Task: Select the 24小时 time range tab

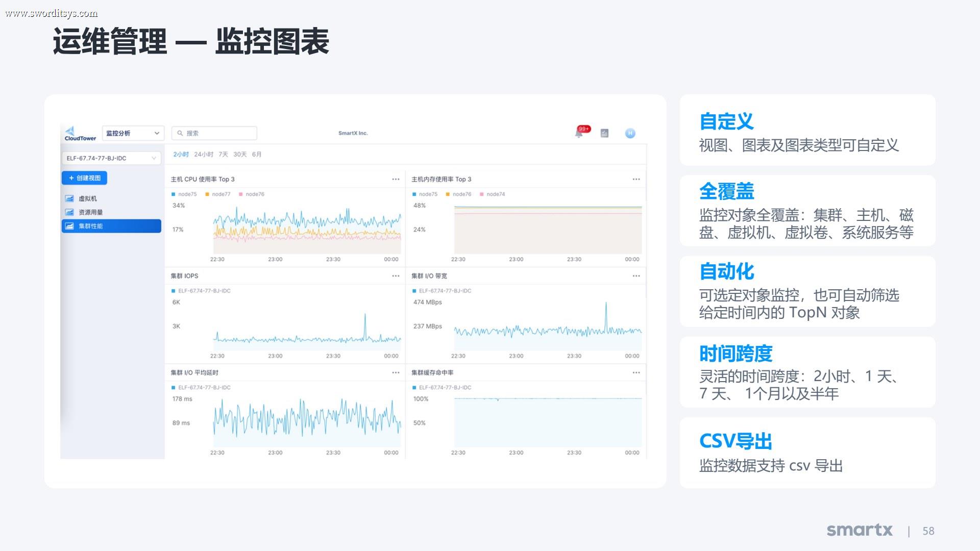Action: click(204, 155)
